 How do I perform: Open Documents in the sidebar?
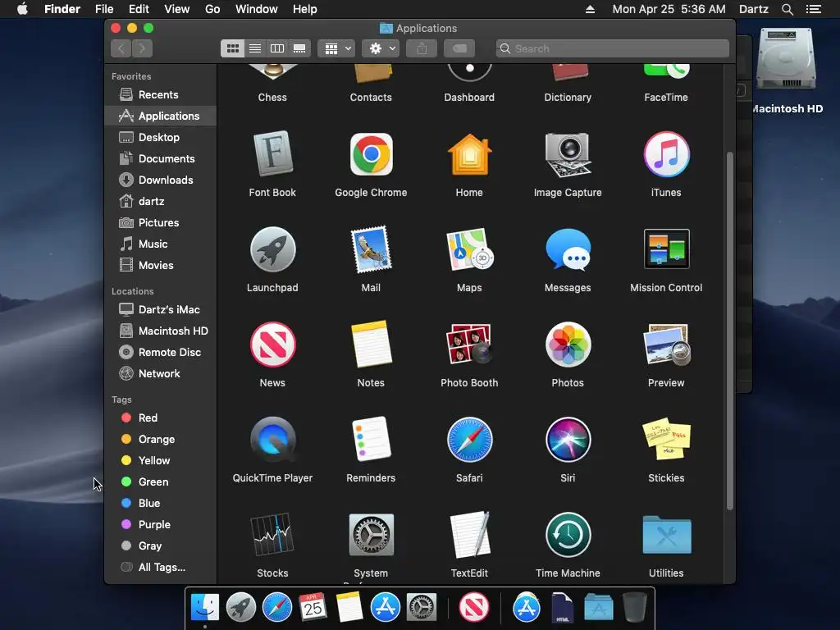(160, 158)
